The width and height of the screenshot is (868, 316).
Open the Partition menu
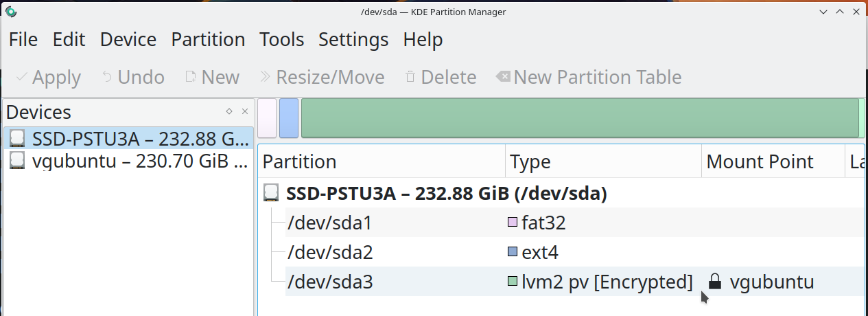[x=208, y=40]
